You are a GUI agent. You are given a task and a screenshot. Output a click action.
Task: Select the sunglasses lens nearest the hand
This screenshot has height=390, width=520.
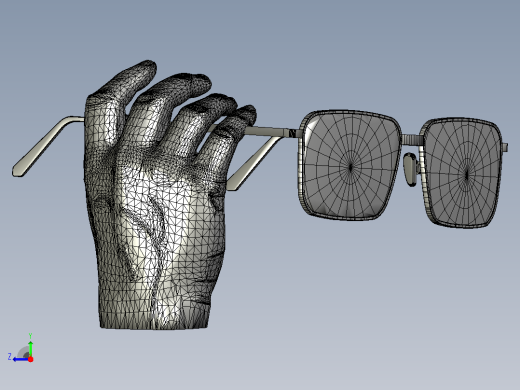350,165
